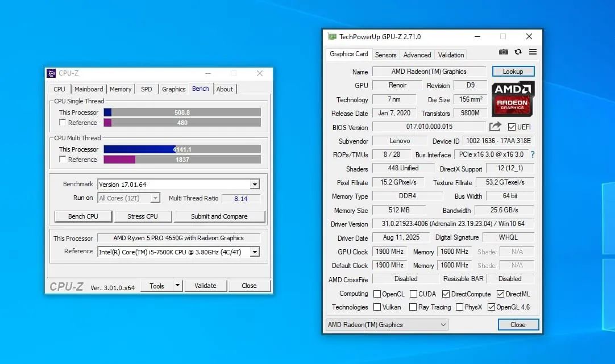Toggle the PhysX checkbox
This screenshot has width=615, height=364.
459,307
